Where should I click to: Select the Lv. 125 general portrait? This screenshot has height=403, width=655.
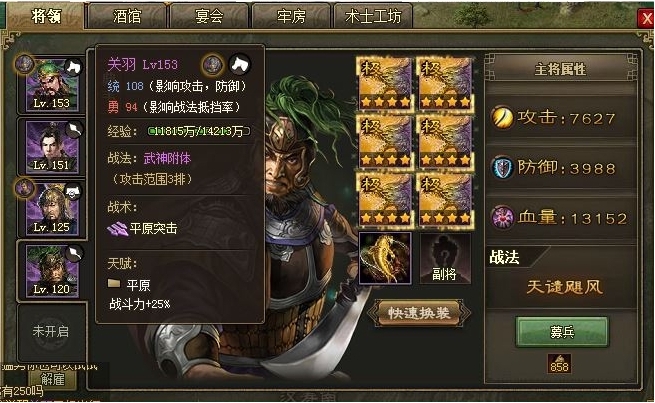click(52, 209)
